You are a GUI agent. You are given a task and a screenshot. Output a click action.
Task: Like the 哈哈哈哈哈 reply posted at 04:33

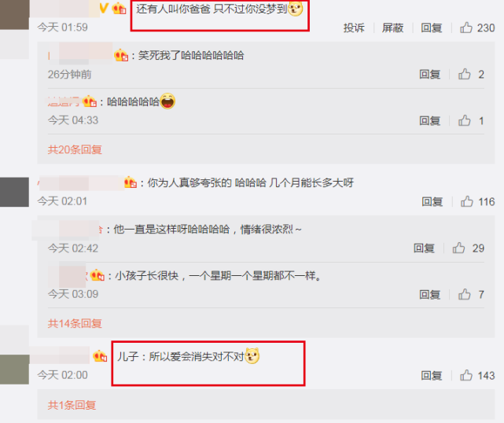click(465, 120)
